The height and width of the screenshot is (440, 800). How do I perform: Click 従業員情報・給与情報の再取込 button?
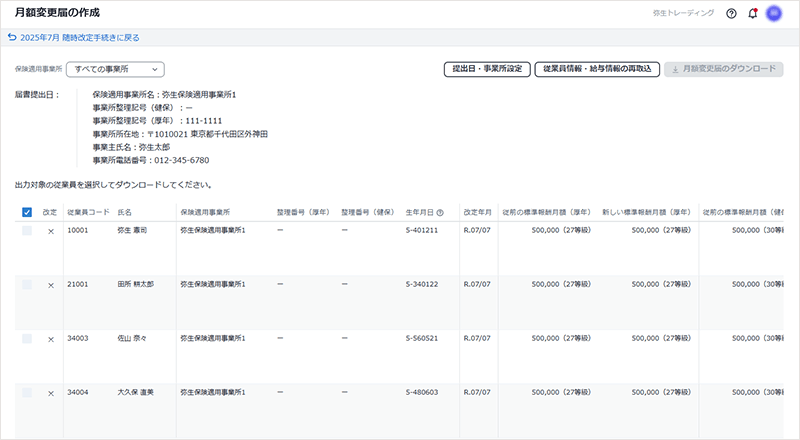tap(596, 70)
